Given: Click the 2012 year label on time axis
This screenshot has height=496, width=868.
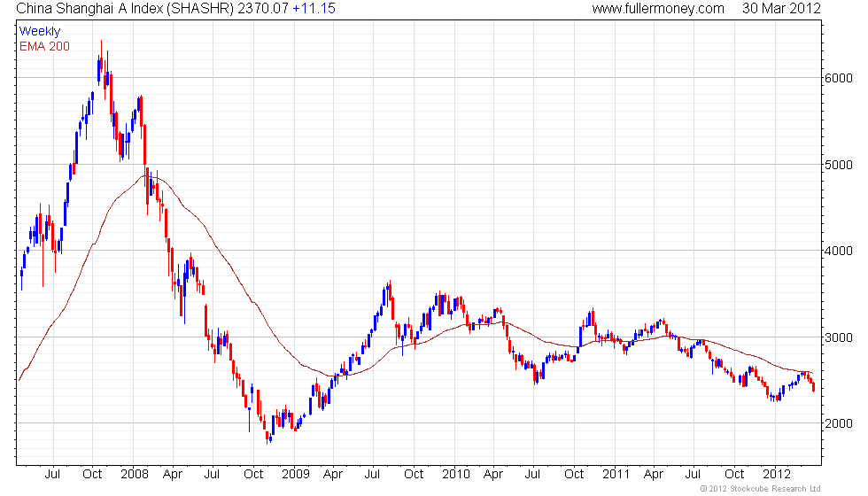Looking at the screenshot, I should pyautogui.click(x=777, y=475).
